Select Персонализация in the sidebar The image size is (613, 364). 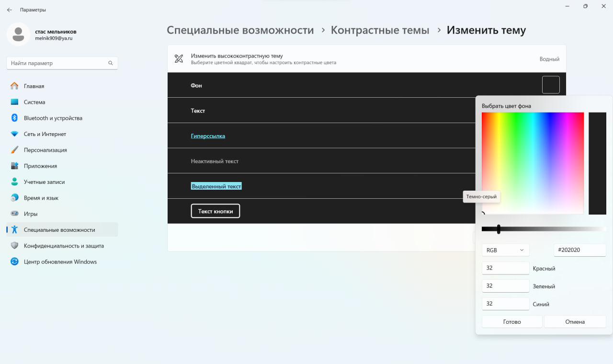tap(62, 150)
